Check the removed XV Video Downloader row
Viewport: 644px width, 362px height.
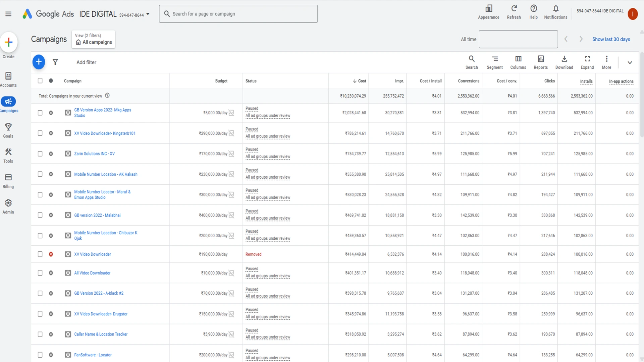coord(40,254)
